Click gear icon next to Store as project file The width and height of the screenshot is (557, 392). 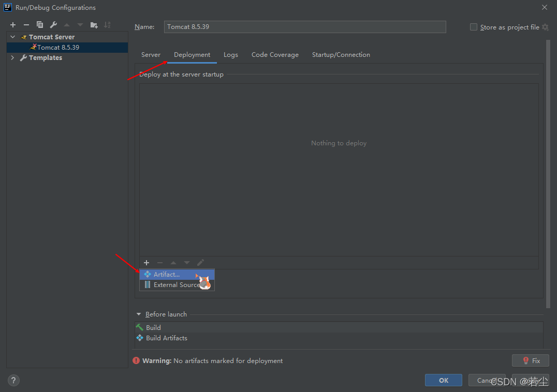click(546, 27)
